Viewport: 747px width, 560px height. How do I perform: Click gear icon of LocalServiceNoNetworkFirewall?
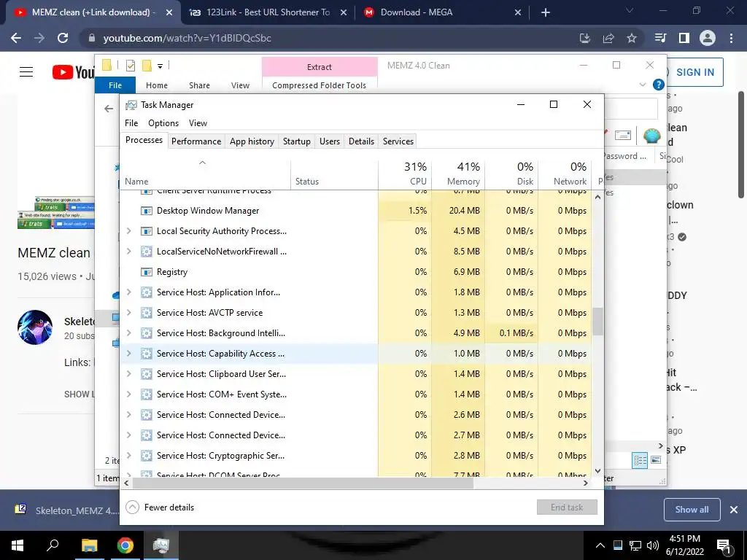[x=146, y=252]
